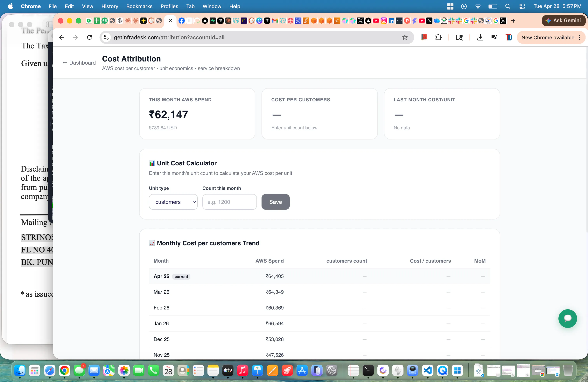The height and width of the screenshot is (382, 588).
Task: Click the $739.84 USD text
Action: 163,128
